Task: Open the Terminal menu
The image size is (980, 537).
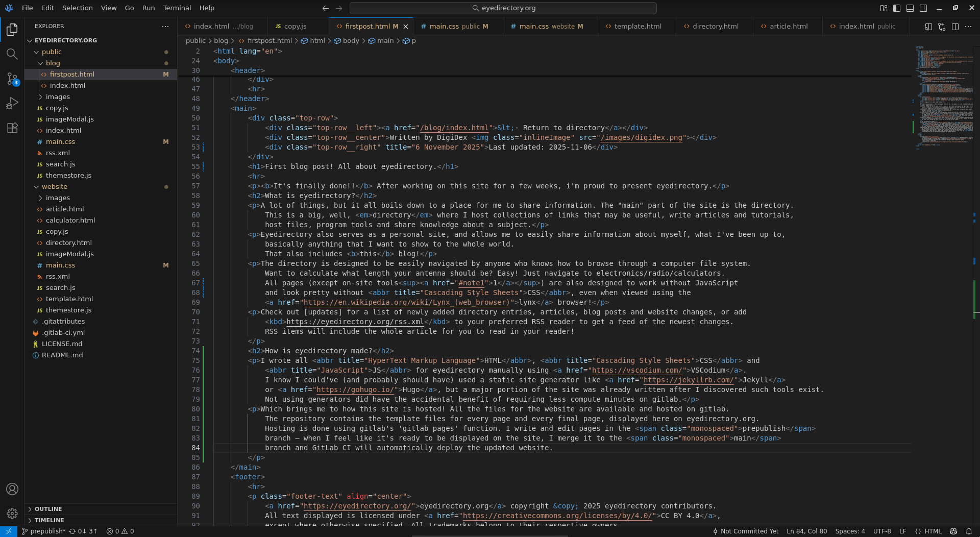Action: point(177,8)
